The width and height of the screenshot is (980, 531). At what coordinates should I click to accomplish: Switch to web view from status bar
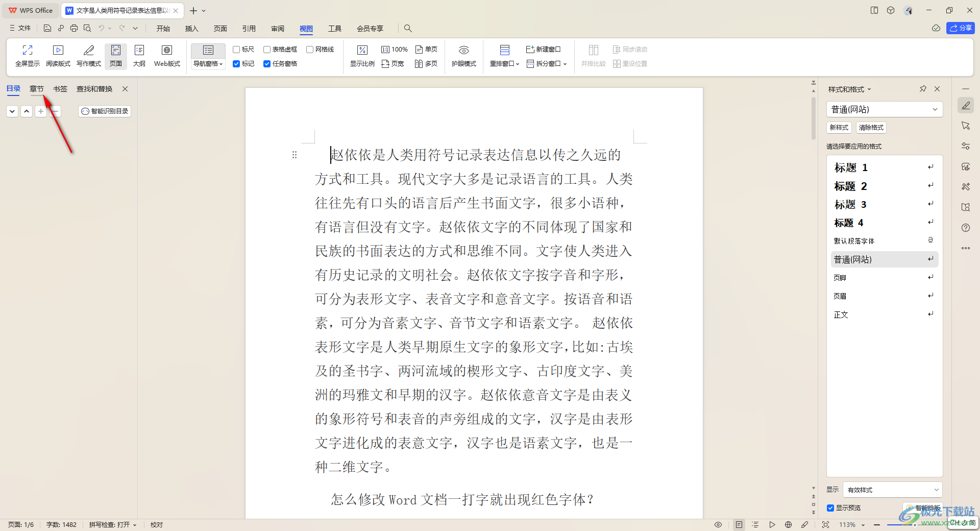click(789, 525)
